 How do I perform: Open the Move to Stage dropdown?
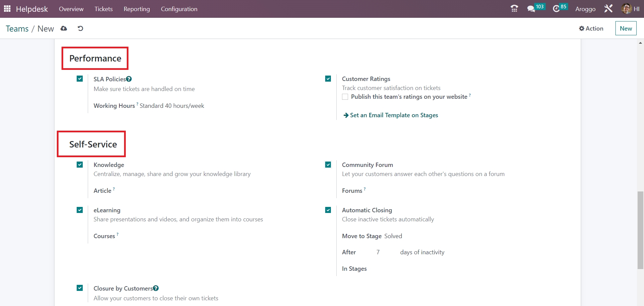point(393,236)
